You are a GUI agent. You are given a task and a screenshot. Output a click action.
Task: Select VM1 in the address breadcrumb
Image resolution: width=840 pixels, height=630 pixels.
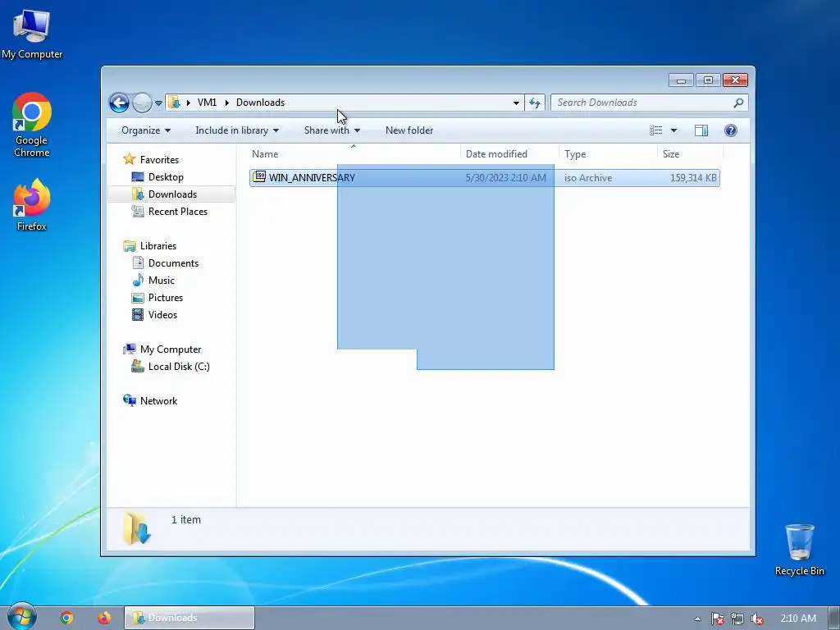(x=207, y=103)
